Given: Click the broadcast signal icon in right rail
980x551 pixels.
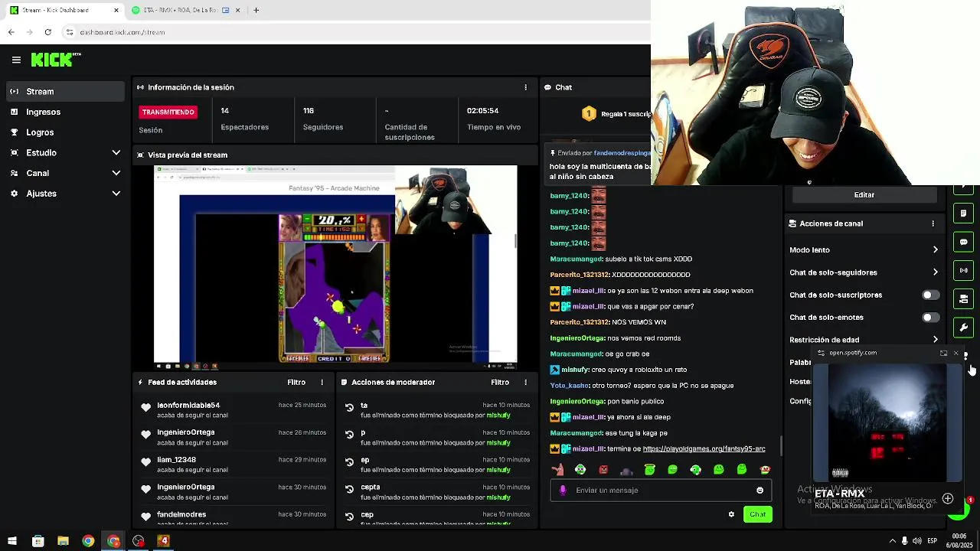Looking at the screenshot, I should (x=963, y=270).
